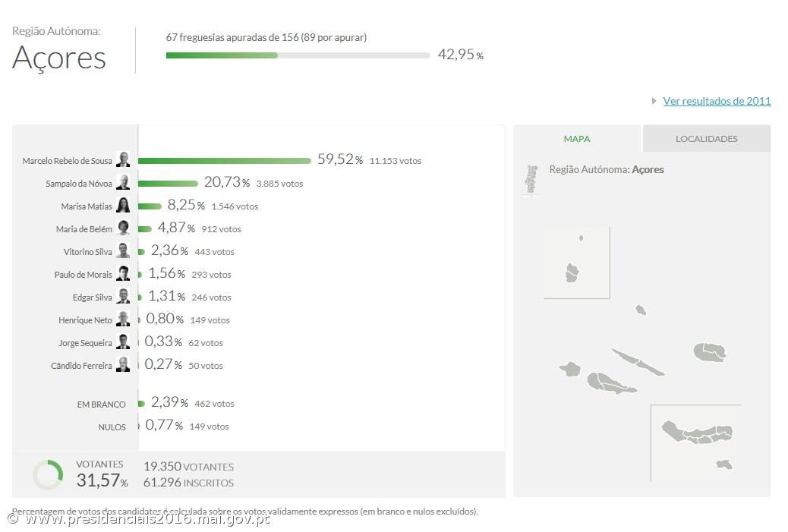Image resolution: width=788 pixels, height=532 pixels.
Task: Click the freguesias apuradas progress bar
Action: 298,55
